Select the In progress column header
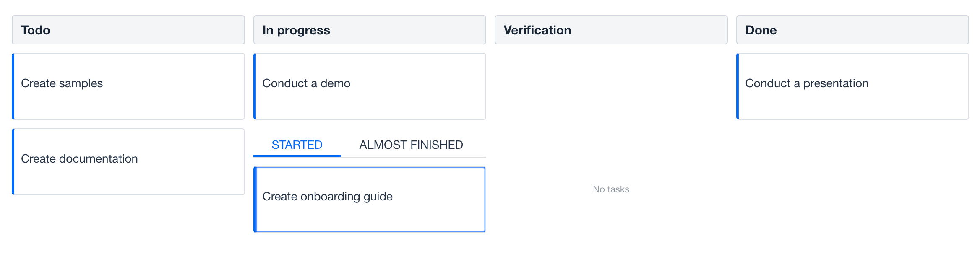The height and width of the screenshot is (280, 980). click(370, 30)
